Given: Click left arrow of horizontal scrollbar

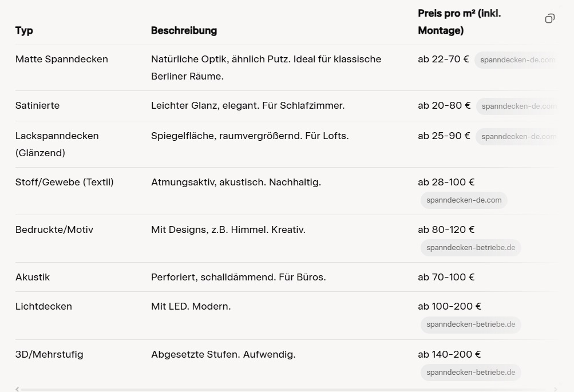Looking at the screenshot, I should tap(17, 389).
